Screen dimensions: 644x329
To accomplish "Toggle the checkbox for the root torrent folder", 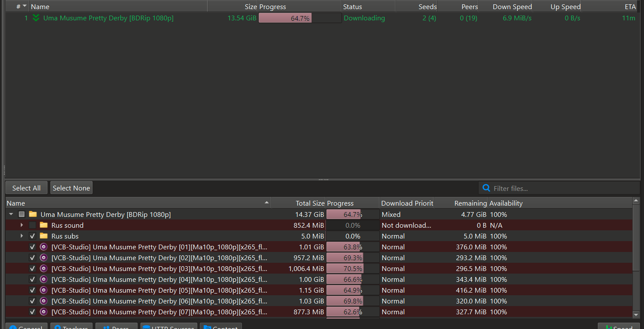I will 22,214.
